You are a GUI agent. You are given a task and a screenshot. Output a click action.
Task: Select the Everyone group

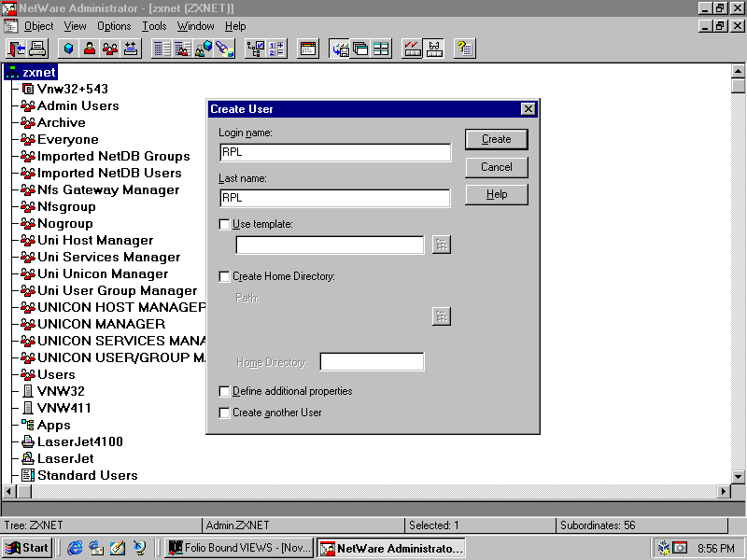tap(60, 139)
